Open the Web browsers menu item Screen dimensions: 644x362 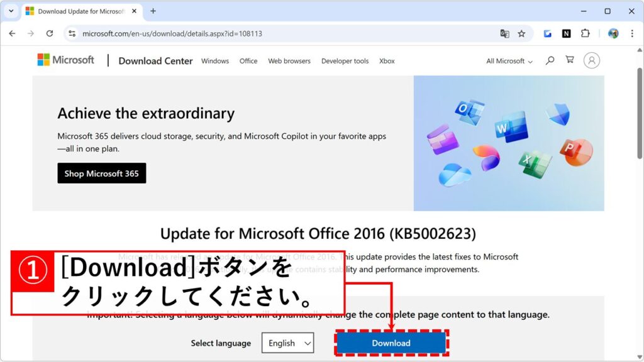289,61
